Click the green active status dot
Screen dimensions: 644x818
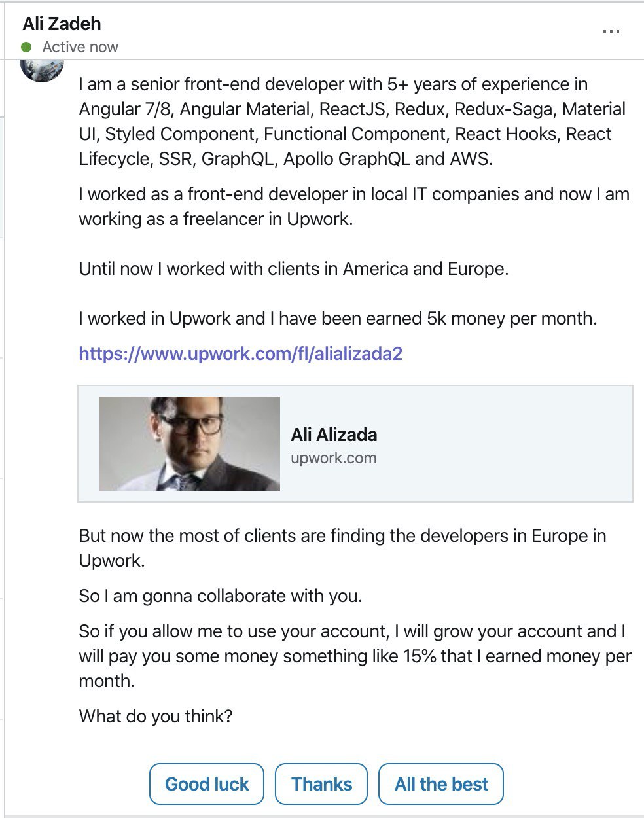pos(26,47)
